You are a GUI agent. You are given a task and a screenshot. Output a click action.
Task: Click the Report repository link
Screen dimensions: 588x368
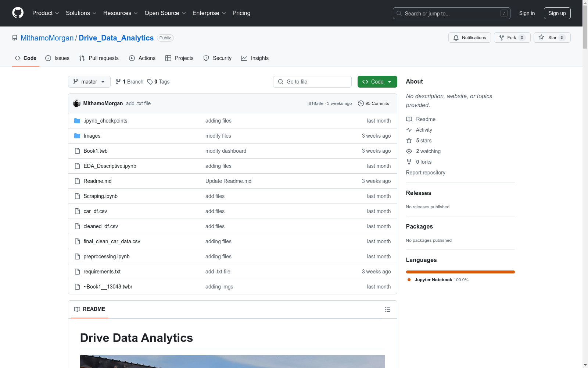[x=426, y=173]
